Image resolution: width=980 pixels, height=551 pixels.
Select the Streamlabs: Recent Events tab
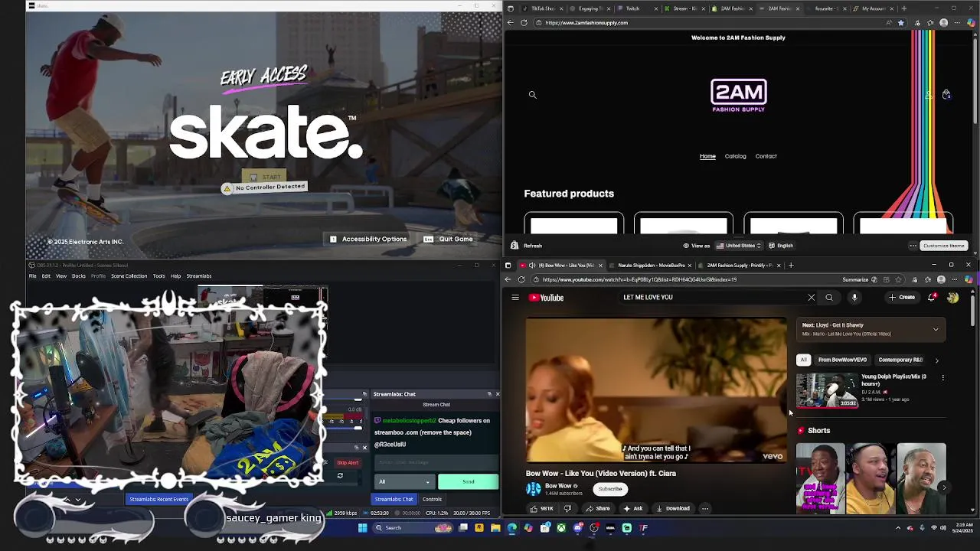click(158, 500)
